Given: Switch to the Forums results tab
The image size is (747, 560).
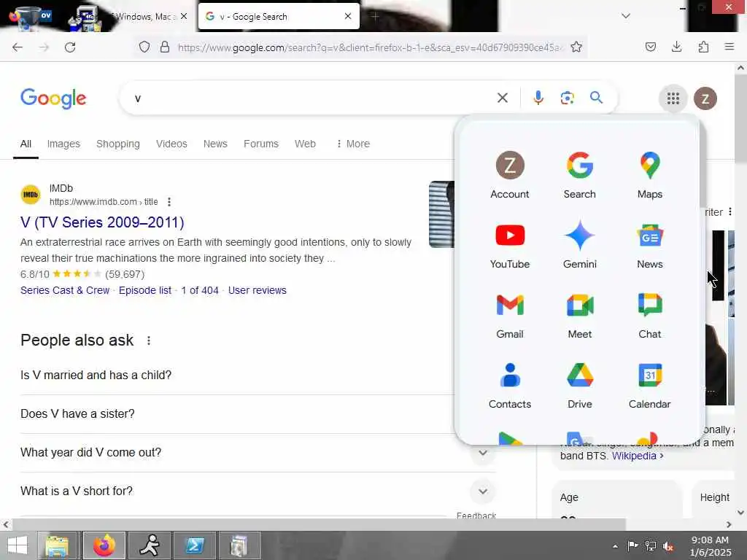Looking at the screenshot, I should 260,144.
